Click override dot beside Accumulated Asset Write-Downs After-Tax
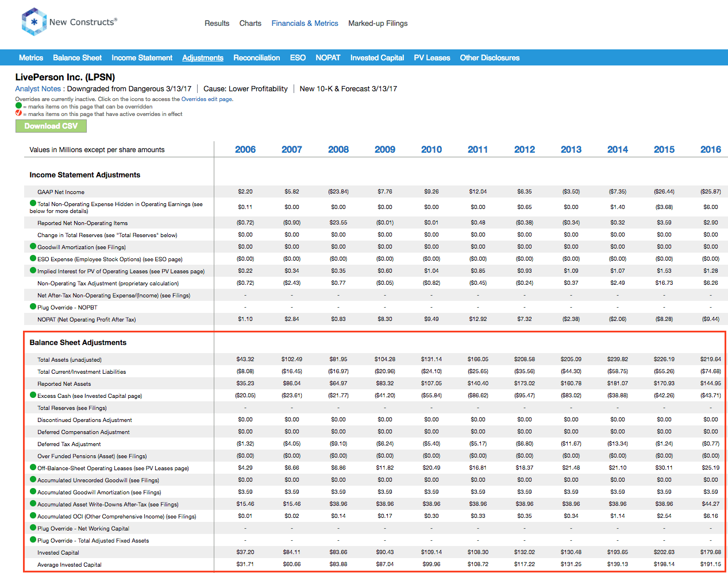The image size is (728, 573). point(33,504)
